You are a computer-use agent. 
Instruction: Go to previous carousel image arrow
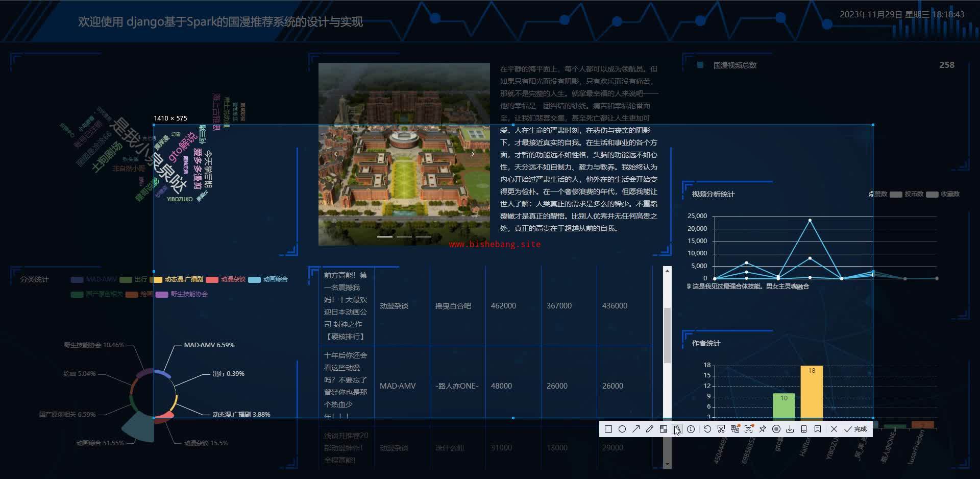tap(335, 154)
